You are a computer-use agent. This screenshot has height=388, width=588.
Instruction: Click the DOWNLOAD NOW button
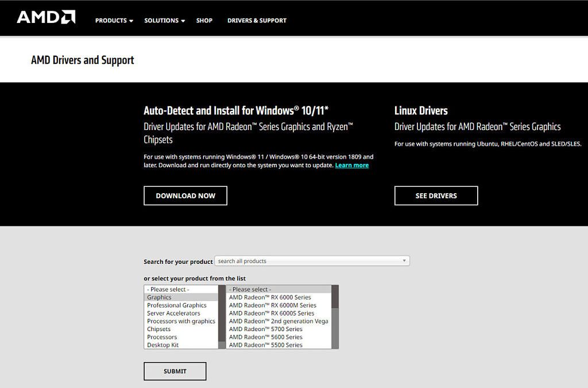[x=185, y=195]
